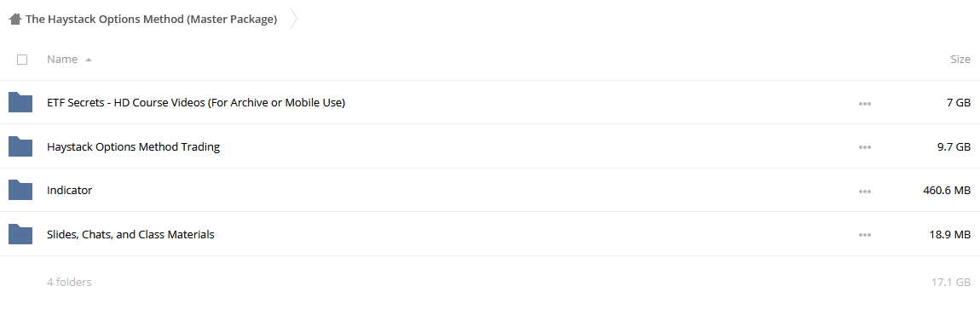Screen dimensions: 980x309
Task: Sort the list by Name column header
Action: click(62, 60)
